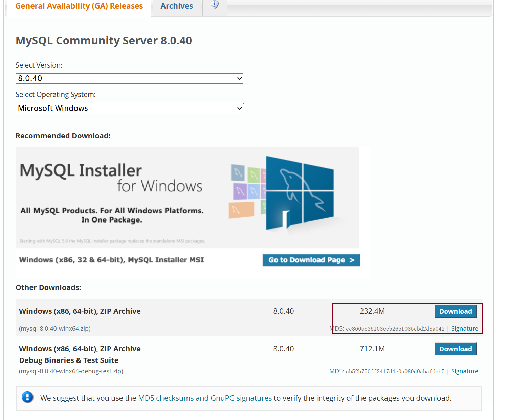Open the MD5 checksums and GnuPG signatures link

coord(205,398)
